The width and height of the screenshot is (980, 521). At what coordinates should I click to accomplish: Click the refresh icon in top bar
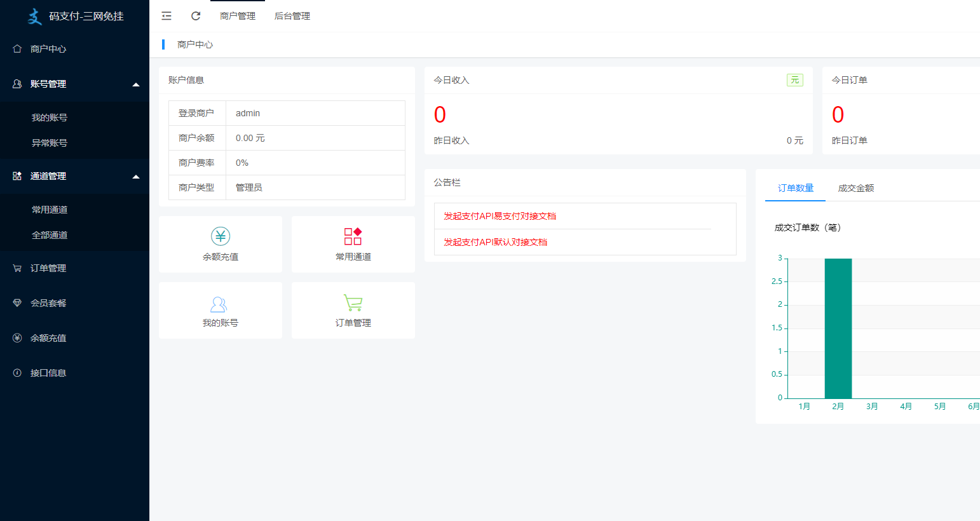[196, 16]
